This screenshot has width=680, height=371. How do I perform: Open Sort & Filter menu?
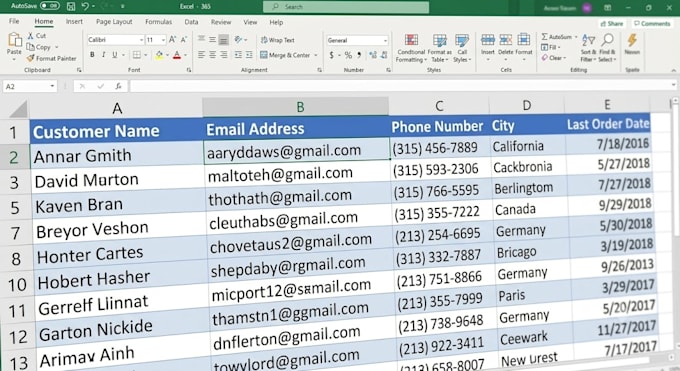click(x=588, y=48)
